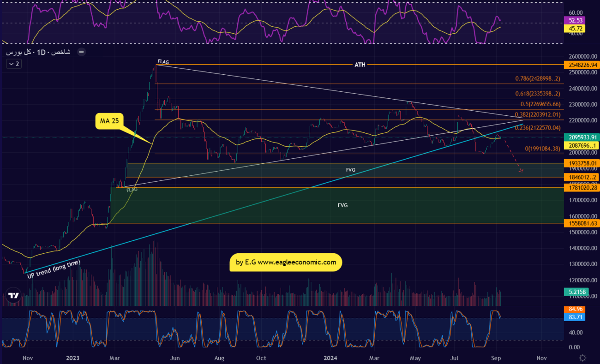Select the yellow 2087696..1 MA price label
The image size is (600, 364).
click(581, 145)
